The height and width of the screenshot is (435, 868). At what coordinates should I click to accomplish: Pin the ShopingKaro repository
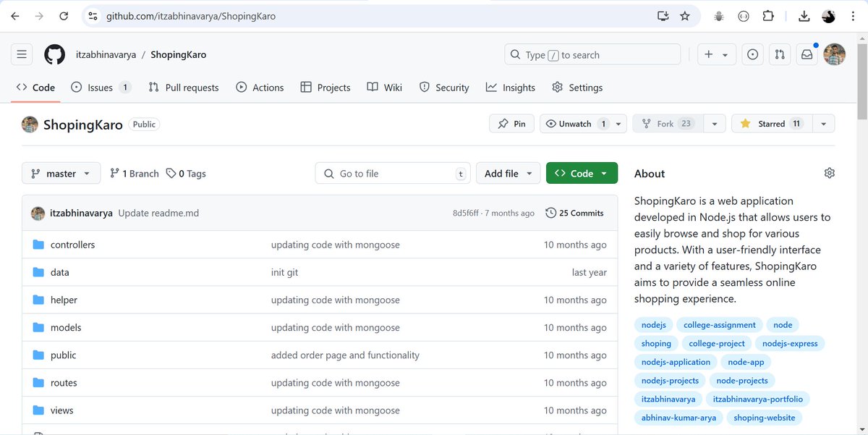click(511, 124)
